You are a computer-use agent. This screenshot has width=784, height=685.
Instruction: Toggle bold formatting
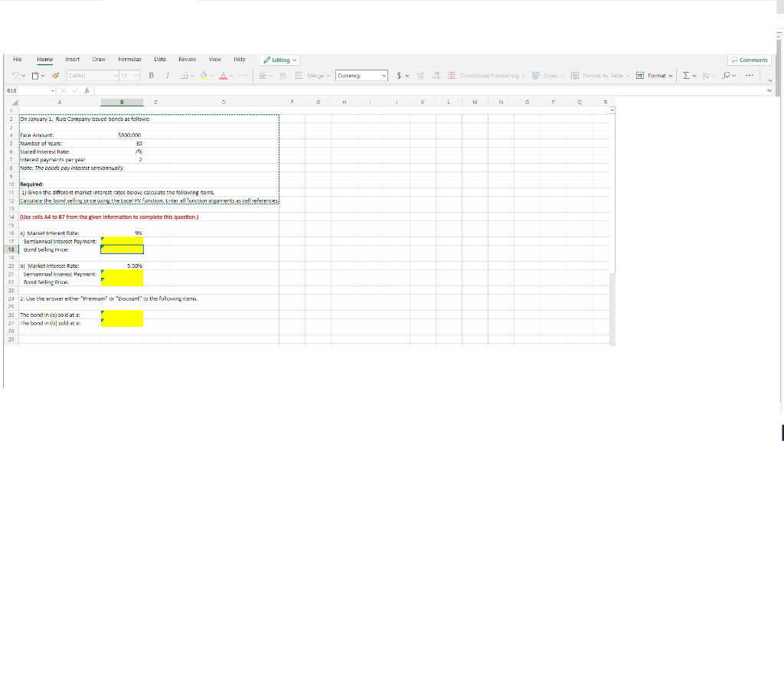(150, 76)
